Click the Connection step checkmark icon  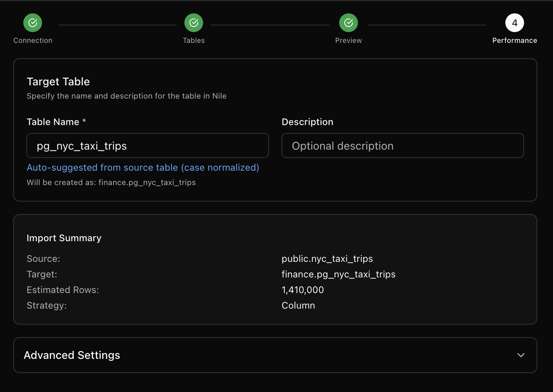pyautogui.click(x=33, y=23)
